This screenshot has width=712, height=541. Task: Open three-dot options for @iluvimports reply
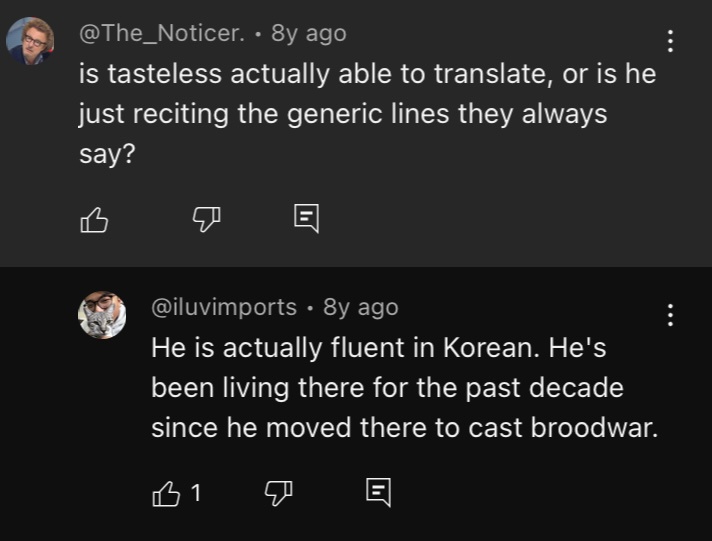point(670,315)
